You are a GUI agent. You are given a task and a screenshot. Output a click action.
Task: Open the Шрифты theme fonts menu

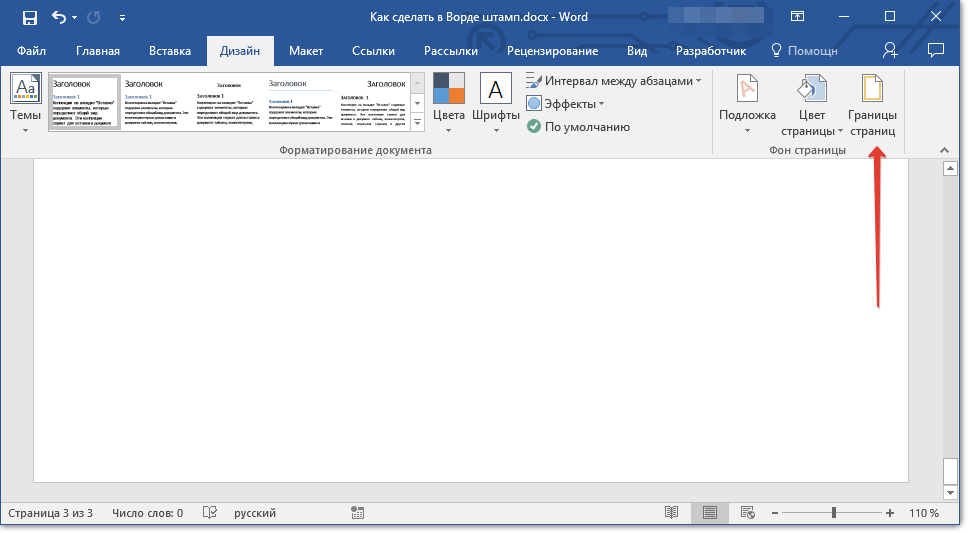pyautogui.click(x=496, y=103)
